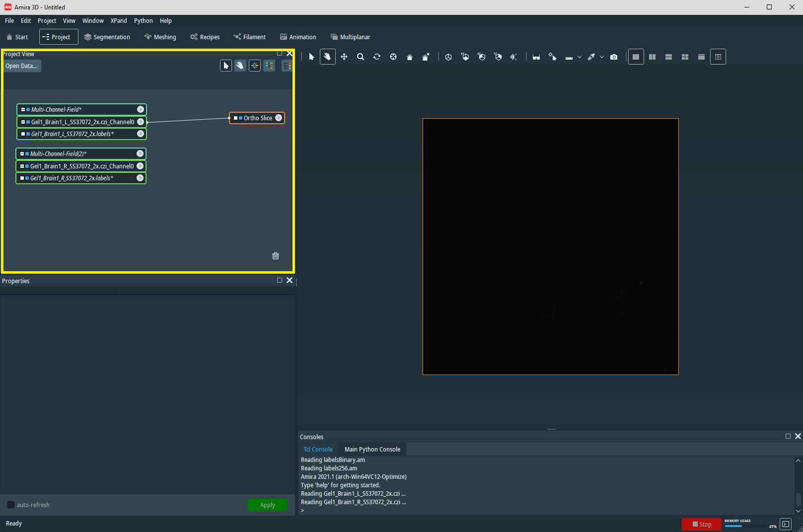803x532 pixels.
Task: Reset view with the Home icon
Action: tap(410, 57)
